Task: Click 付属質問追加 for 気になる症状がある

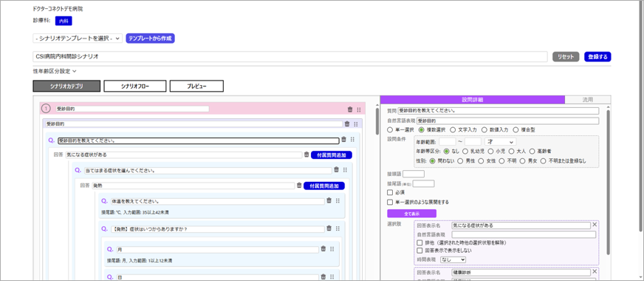Action: coord(332,155)
